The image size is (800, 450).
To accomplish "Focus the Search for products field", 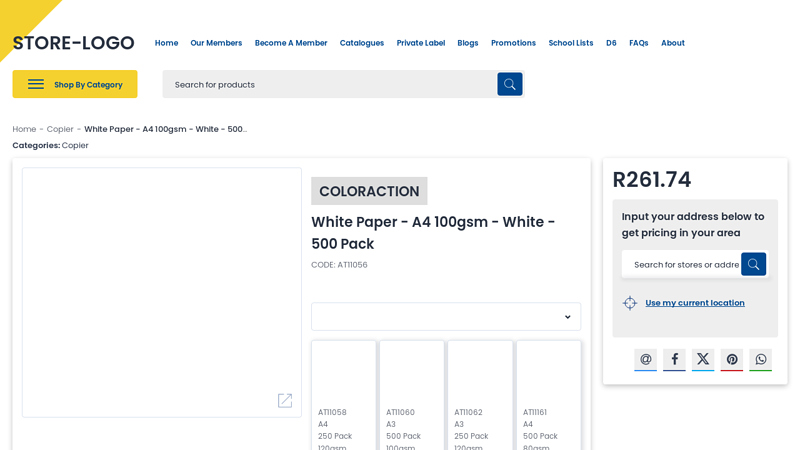I will [x=330, y=84].
